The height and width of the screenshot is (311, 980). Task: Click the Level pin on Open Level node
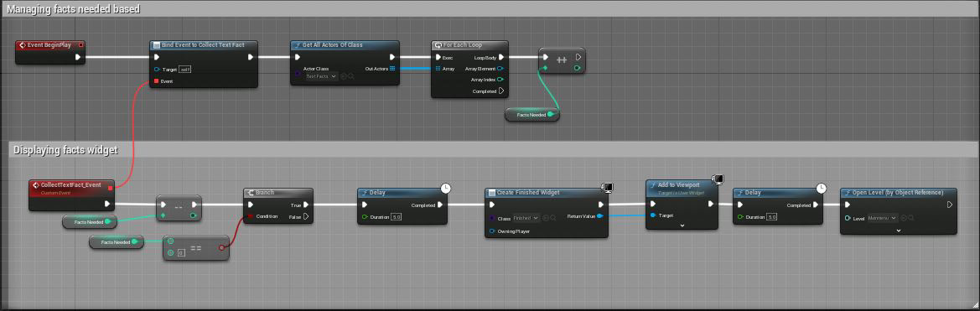coord(848,218)
